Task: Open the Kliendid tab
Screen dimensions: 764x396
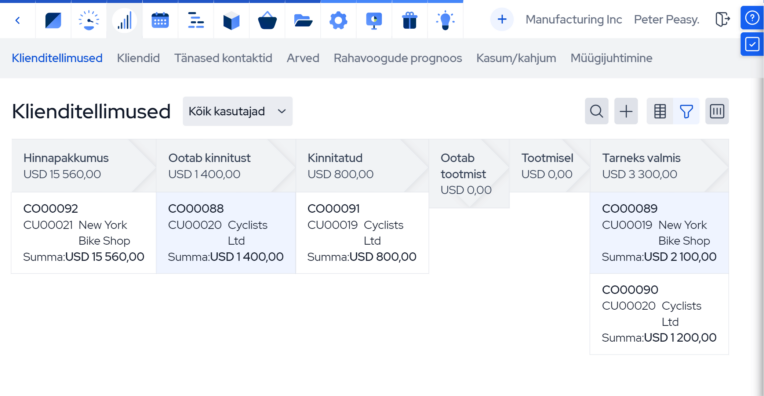Action: click(x=138, y=58)
